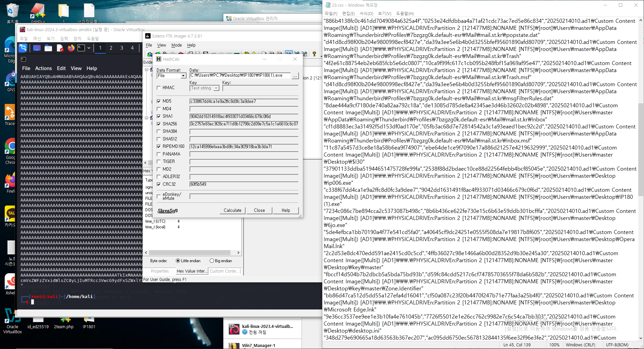This screenshot has height=349, width=644.
Task: Open the Kali application menu dragon icon
Action: pos(23,48)
